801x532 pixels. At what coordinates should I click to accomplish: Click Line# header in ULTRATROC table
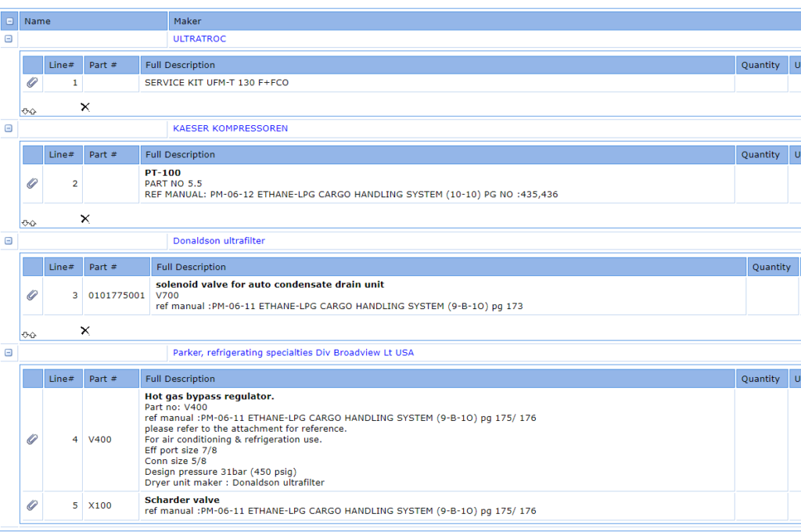(63, 65)
